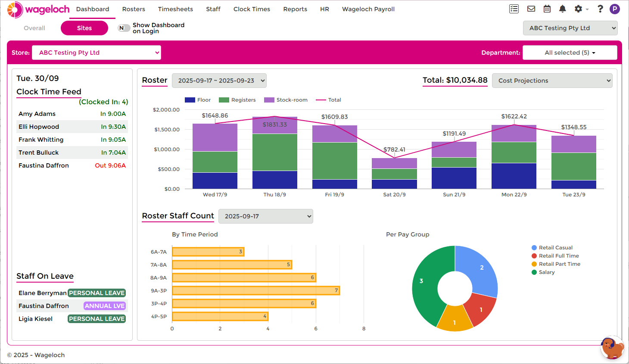Switch to the Overall dashboard view
The height and width of the screenshot is (364, 629).
(x=34, y=28)
